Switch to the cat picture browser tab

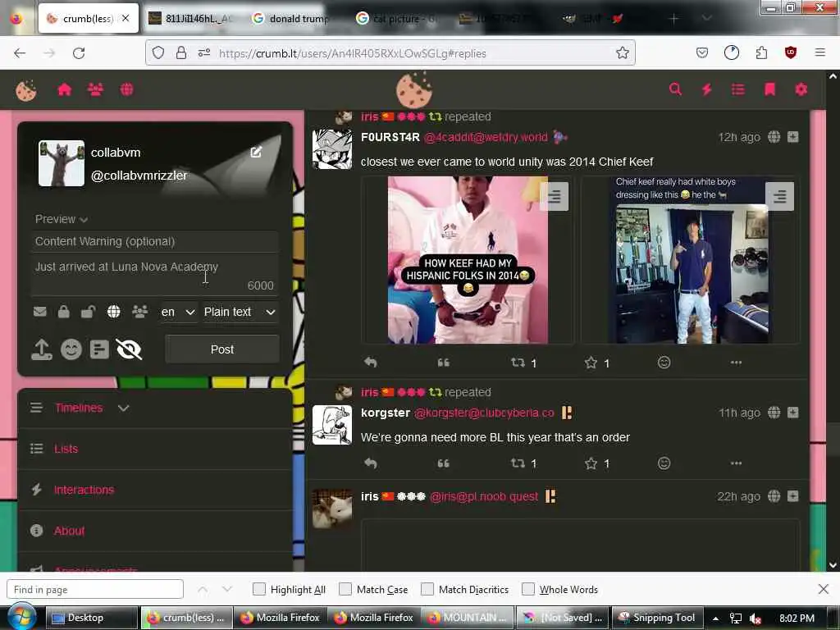tap(396, 18)
